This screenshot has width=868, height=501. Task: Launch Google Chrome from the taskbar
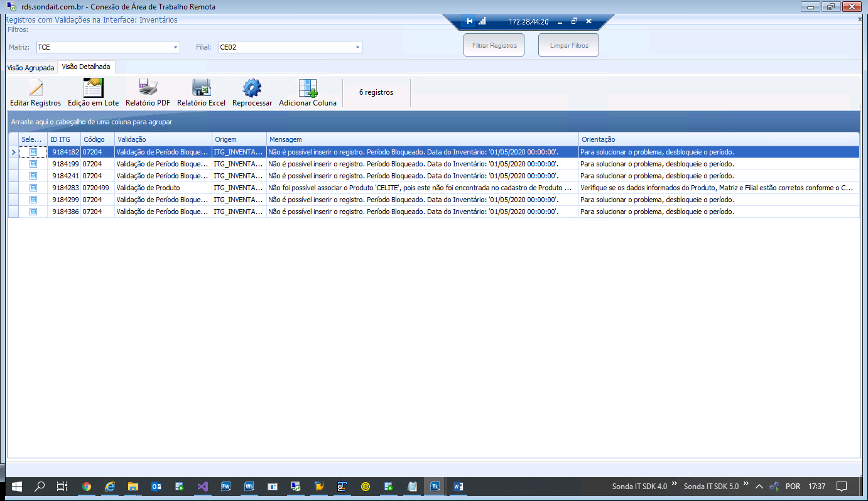click(x=87, y=486)
